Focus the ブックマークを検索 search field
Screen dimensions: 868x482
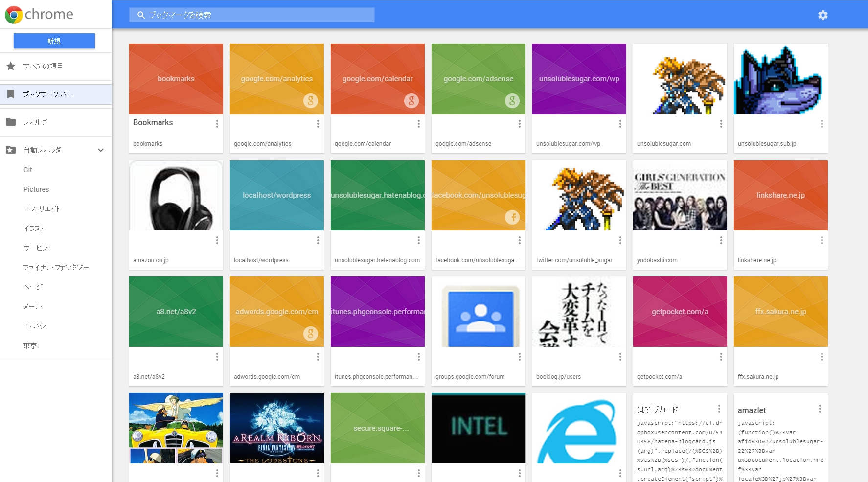[252, 15]
